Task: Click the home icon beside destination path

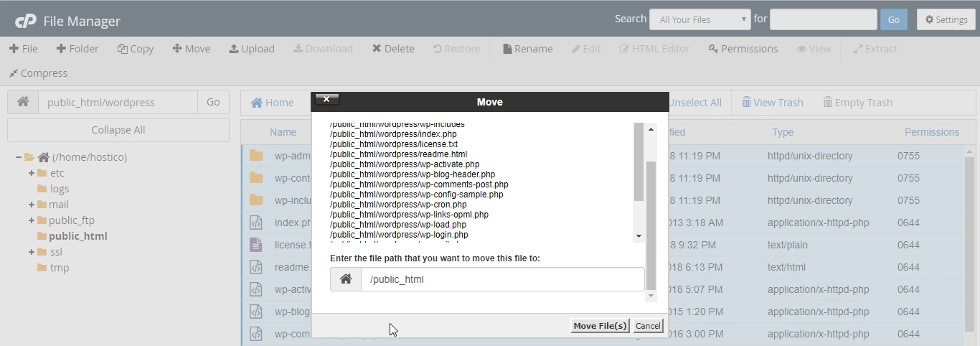Action: click(346, 279)
